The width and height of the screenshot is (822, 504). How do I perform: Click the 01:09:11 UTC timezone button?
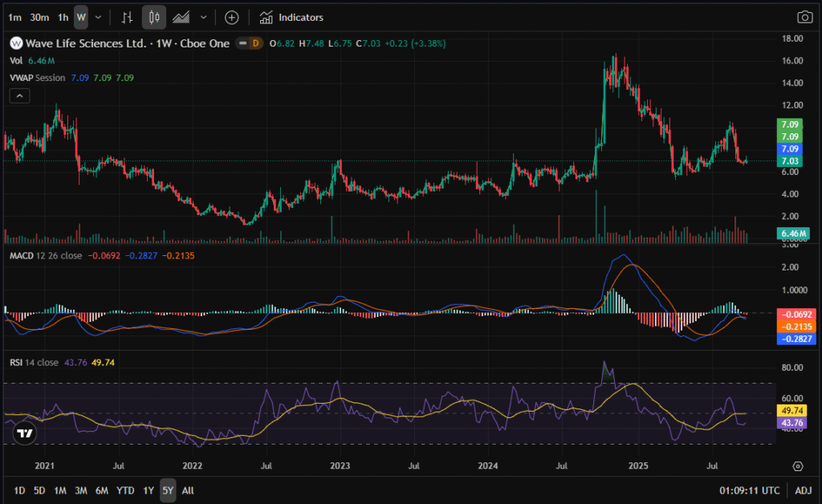[x=748, y=490]
